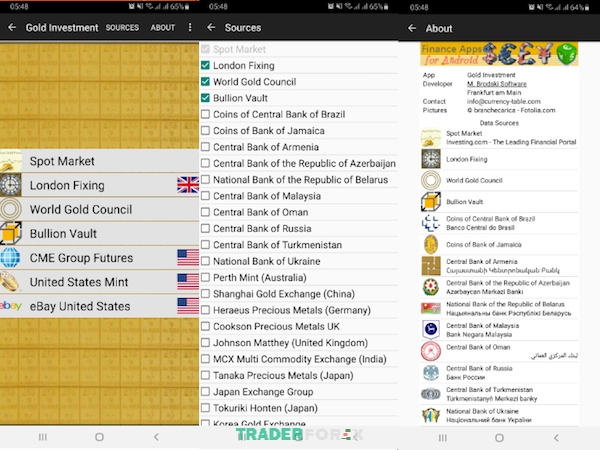Tap the Spot Market chart icon in list
This screenshot has height=450, width=600.
point(11,161)
